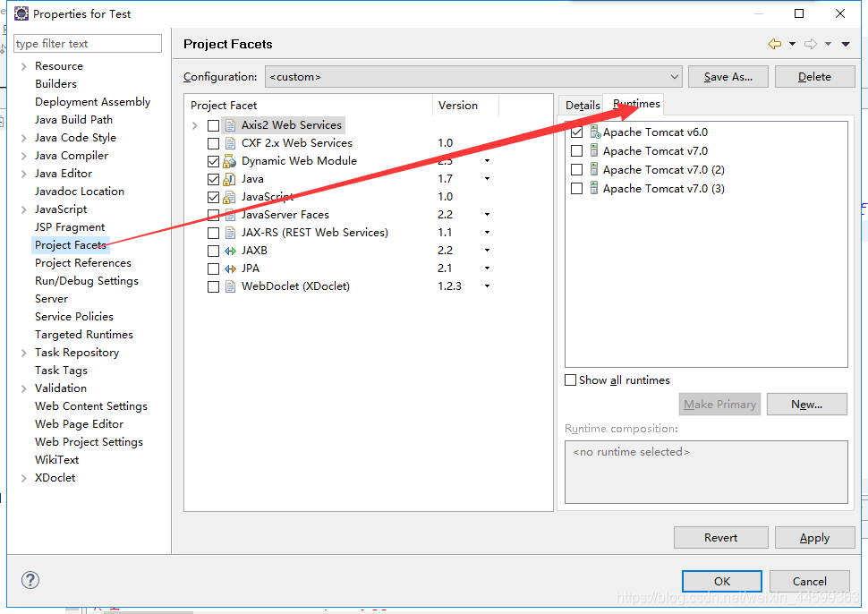Expand the Task Repository node
This screenshot has width=868, height=614.
24,353
